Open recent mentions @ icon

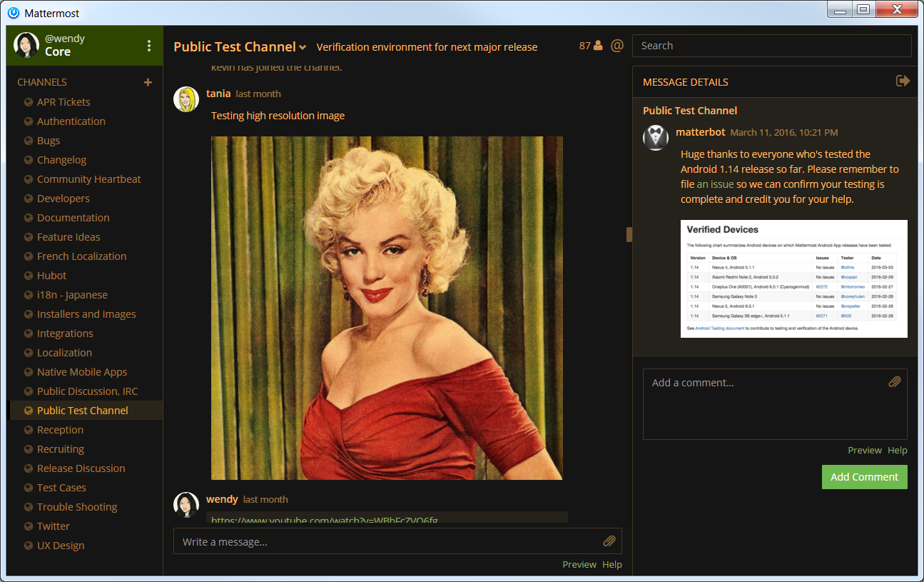point(617,46)
